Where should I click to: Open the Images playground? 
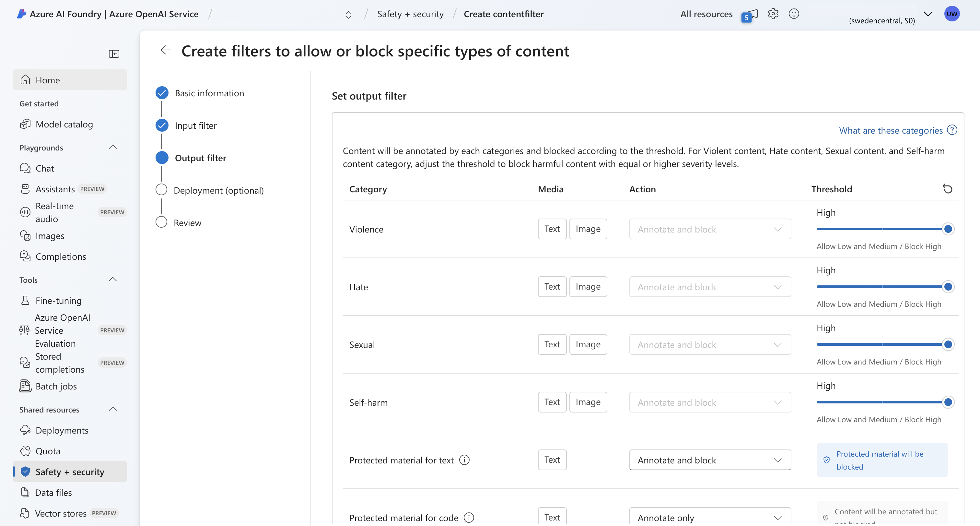[x=50, y=235]
